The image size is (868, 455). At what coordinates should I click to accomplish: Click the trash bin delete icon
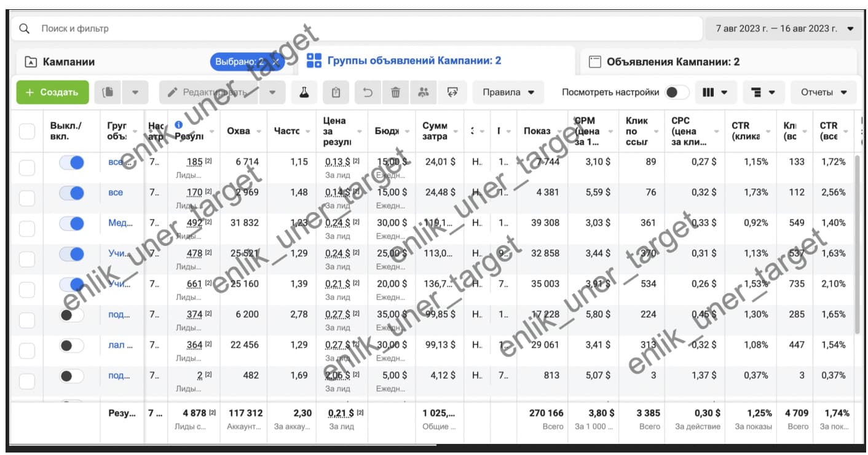(395, 92)
